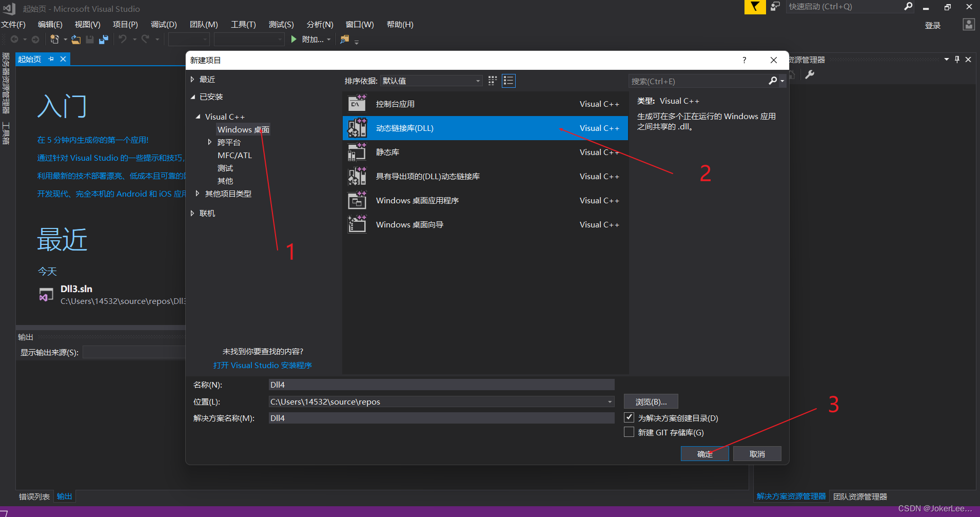Open the 工具(T) menu
Viewport: 980px width, 517px height.
243,25
